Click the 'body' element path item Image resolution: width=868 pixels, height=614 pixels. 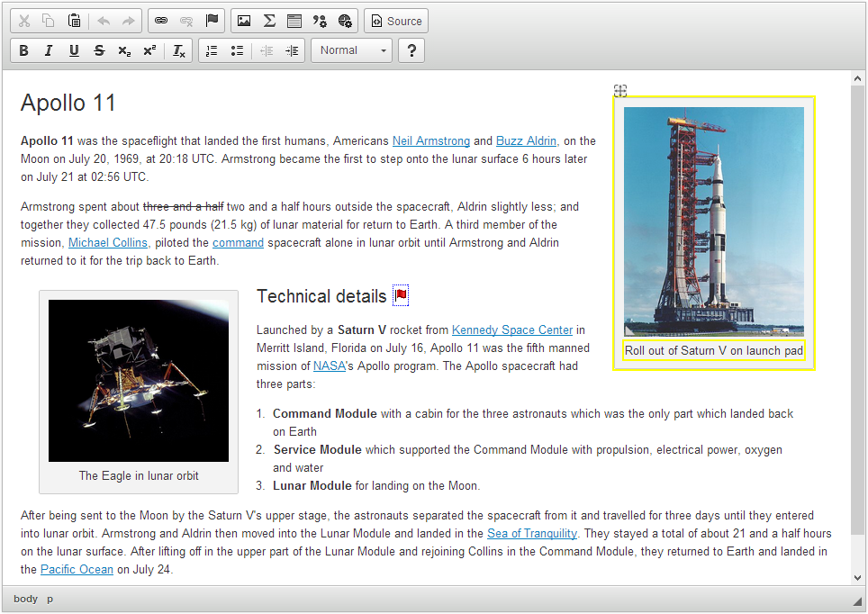pyautogui.click(x=25, y=599)
